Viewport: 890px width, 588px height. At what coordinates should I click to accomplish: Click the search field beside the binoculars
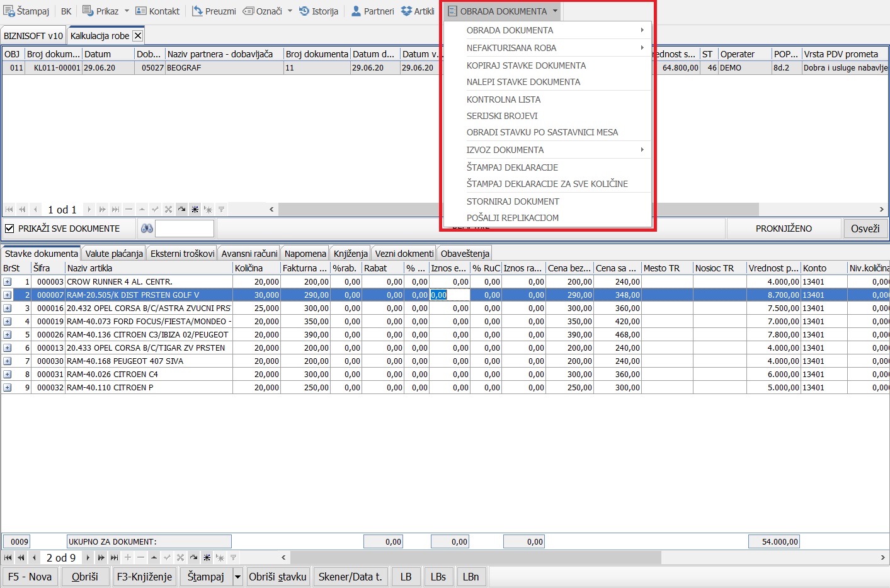(x=185, y=229)
